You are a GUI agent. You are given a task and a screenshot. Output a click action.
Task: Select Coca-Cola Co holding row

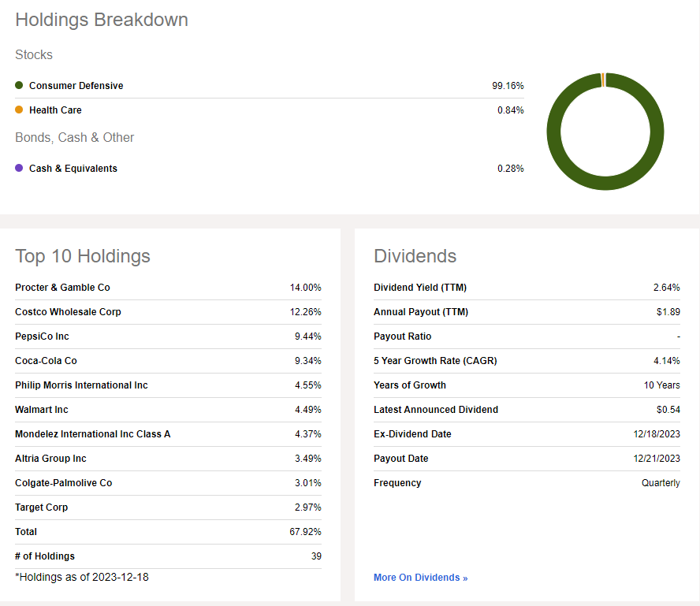click(46, 361)
